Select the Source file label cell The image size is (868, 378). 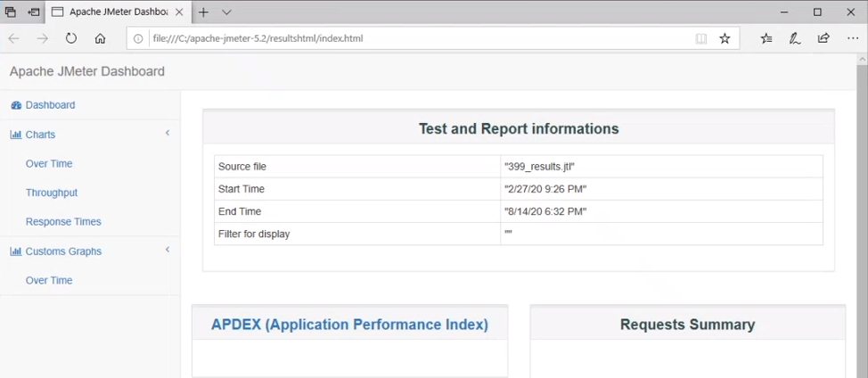[x=357, y=166]
